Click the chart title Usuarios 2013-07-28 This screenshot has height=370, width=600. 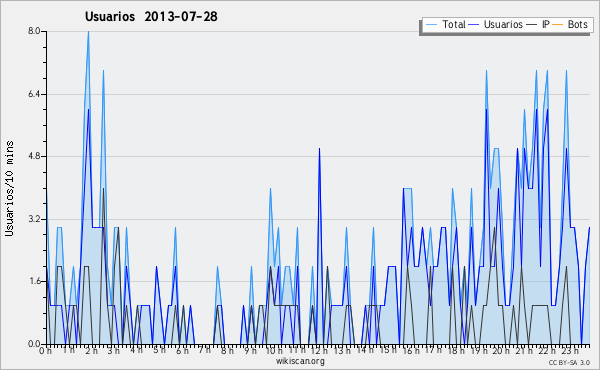point(151,16)
